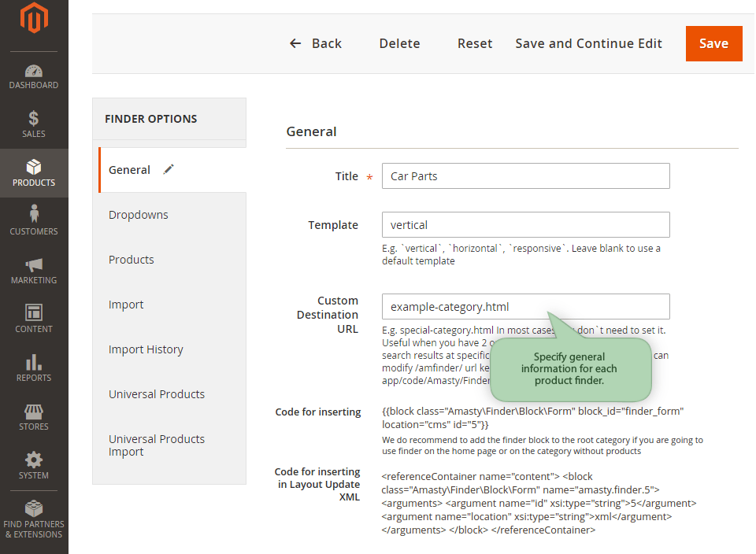756x554 pixels.
Task: Click the pencil icon beside General
Action: pyautogui.click(x=169, y=170)
